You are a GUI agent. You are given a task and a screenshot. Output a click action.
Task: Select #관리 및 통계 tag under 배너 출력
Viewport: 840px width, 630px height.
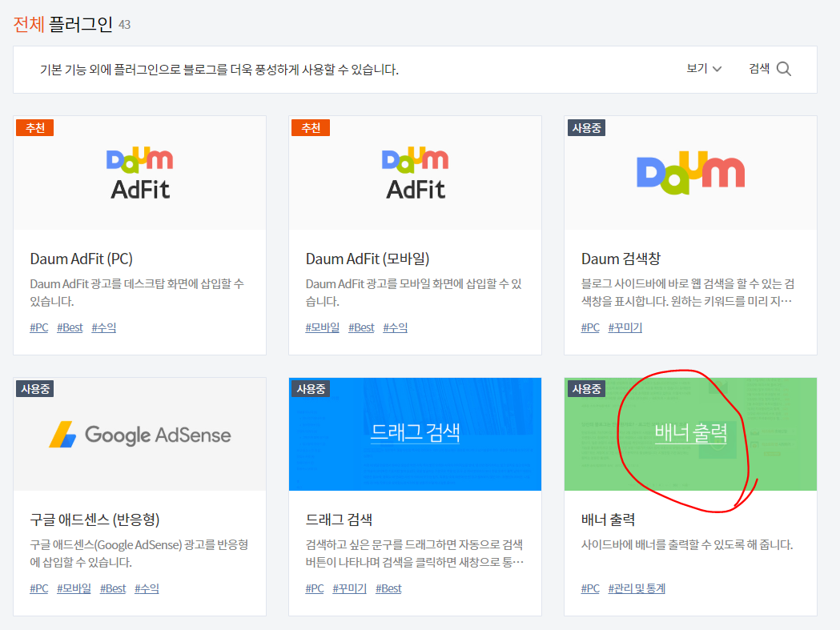tap(637, 588)
